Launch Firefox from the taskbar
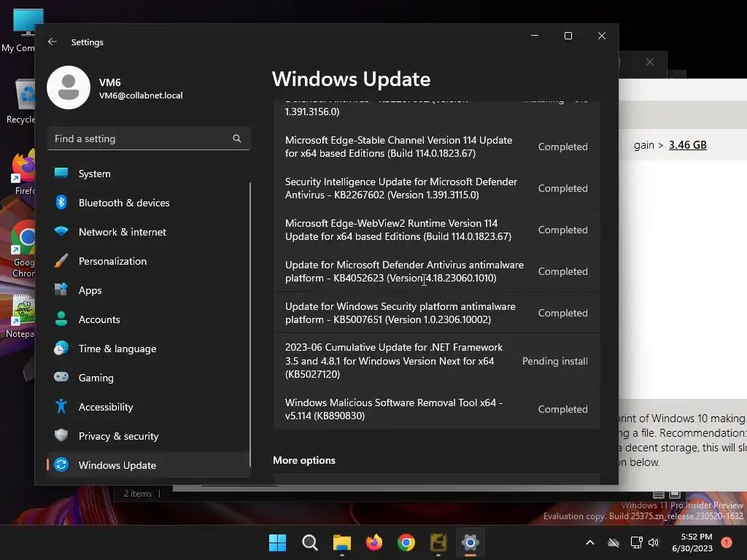 pos(374,542)
